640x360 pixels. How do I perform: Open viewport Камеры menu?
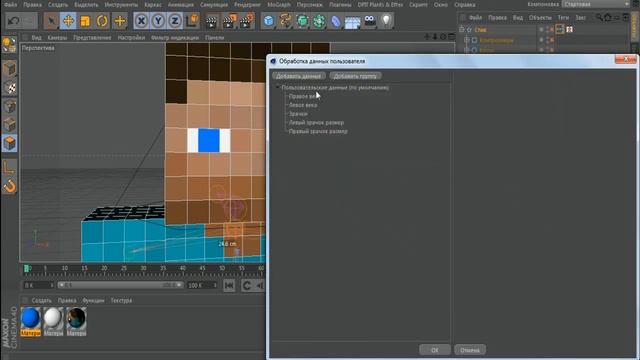point(57,38)
